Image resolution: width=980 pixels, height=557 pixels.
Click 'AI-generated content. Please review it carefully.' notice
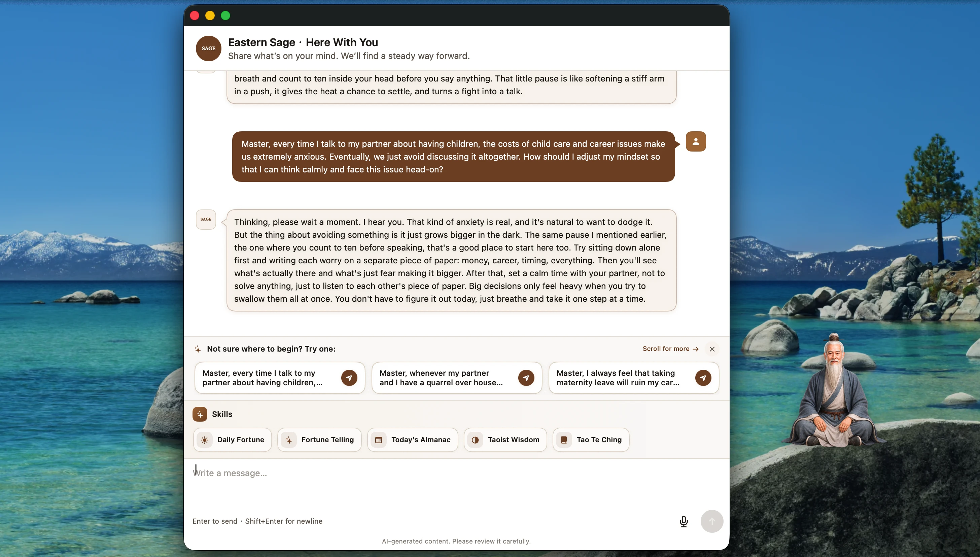(x=456, y=541)
